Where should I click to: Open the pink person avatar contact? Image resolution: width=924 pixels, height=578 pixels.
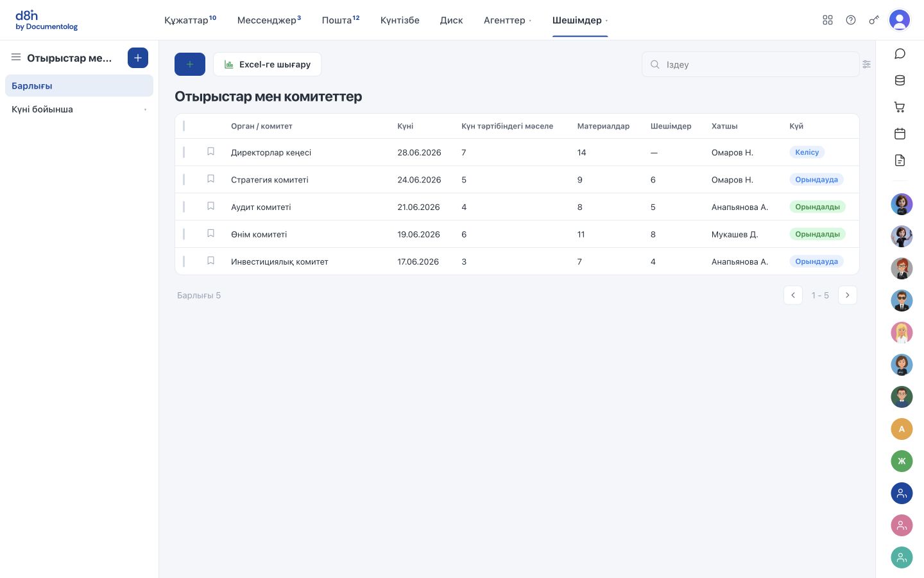(902, 525)
